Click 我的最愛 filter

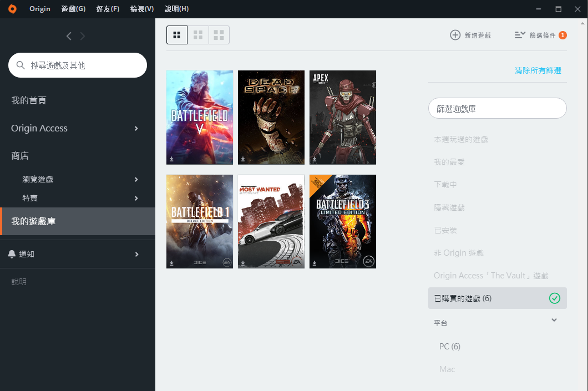[449, 162]
